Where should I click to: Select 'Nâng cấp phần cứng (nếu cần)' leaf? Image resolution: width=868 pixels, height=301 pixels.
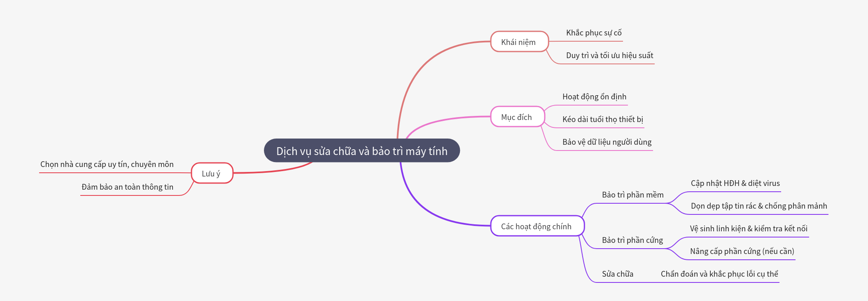point(742,252)
